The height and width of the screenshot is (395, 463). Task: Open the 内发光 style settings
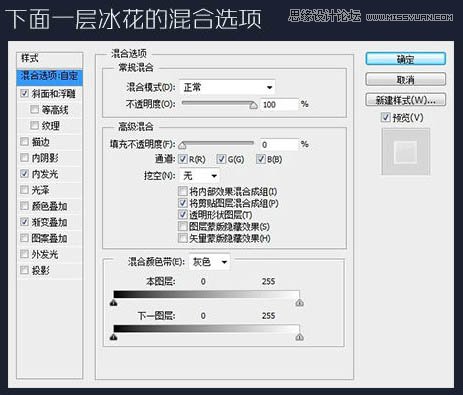point(45,174)
